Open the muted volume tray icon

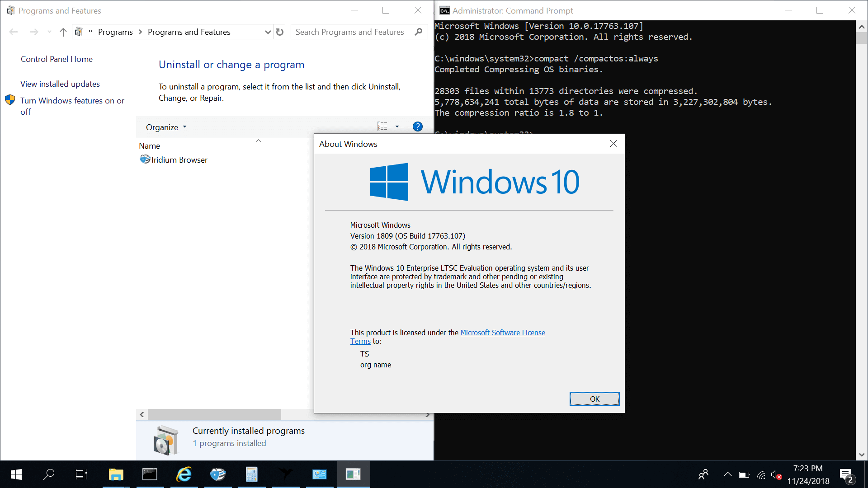pos(776,474)
